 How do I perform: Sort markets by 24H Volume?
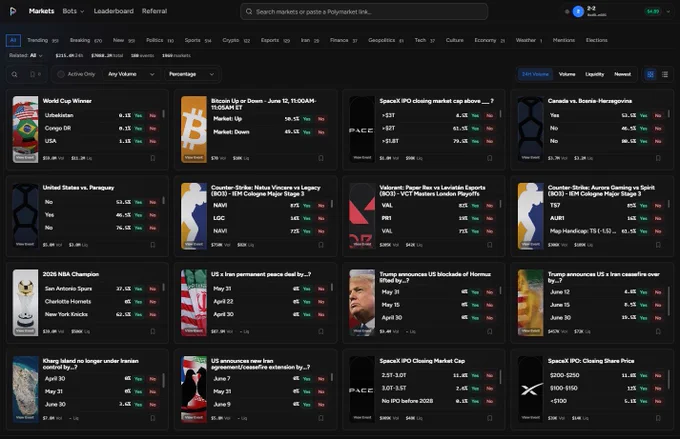pos(535,74)
